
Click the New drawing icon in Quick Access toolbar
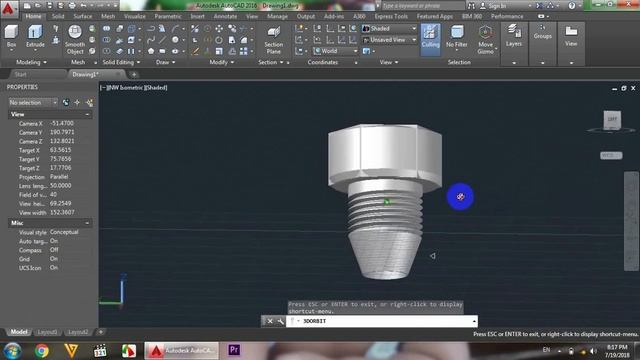[27, 6]
